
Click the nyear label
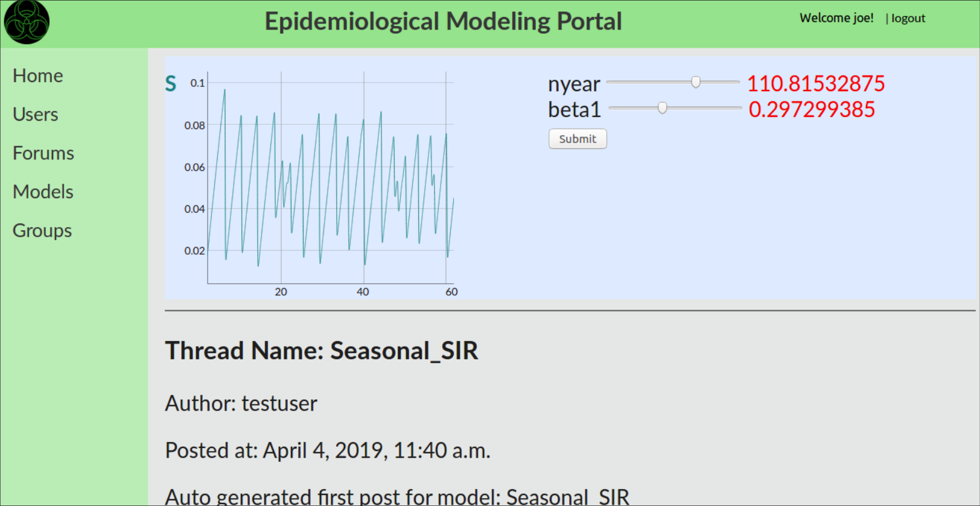(x=574, y=84)
